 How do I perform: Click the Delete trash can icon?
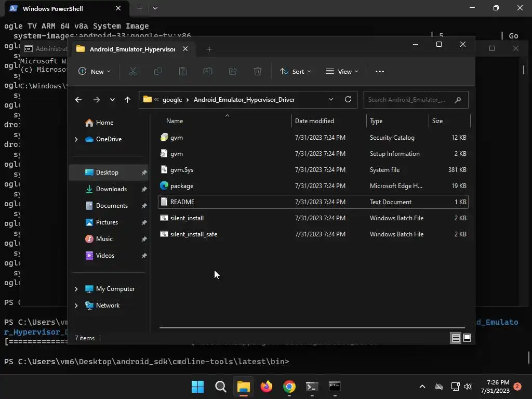(258, 71)
